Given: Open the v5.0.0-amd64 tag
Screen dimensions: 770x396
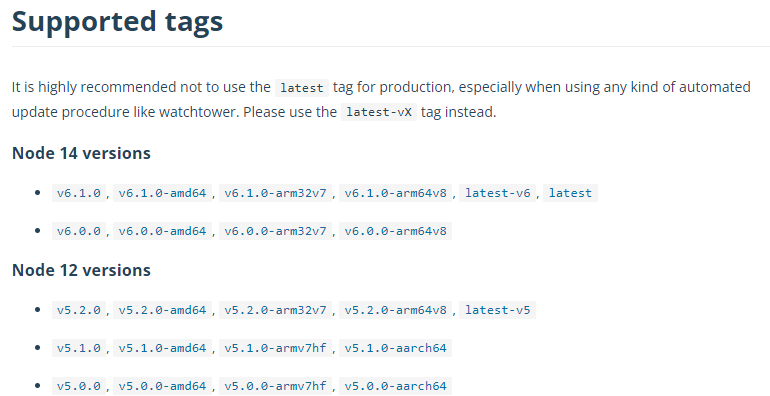Looking at the screenshot, I should [162, 386].
